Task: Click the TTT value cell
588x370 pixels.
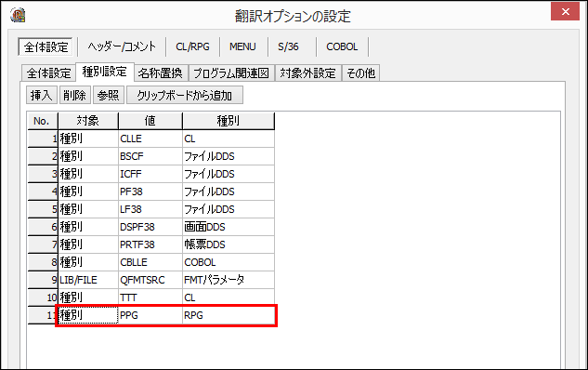Action: (150, 297)
